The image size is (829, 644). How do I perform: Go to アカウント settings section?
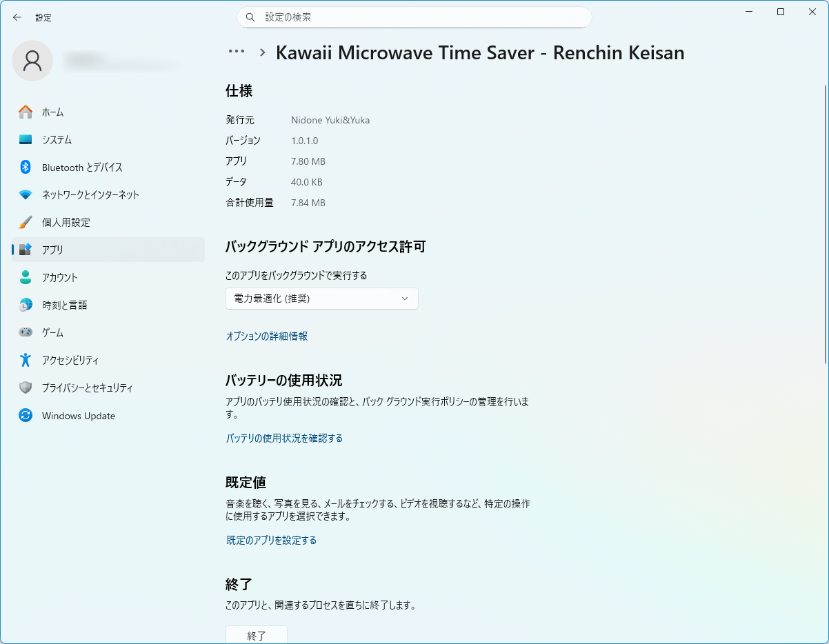tap(59, 277)
